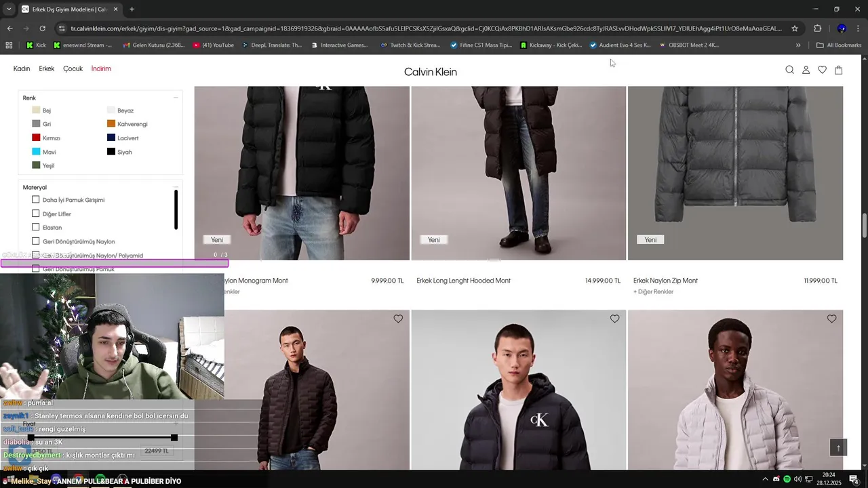The image size is (868, 488).
Task: Open the grey Naylon Zip jacket image
Action: (x=735, y=173)
